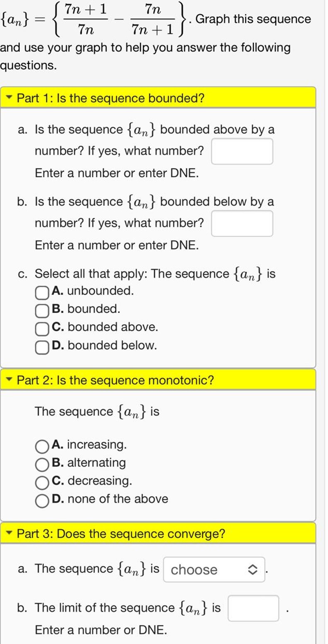This screenshot has width=328, height=644.
Task: Click the "Part 1: Is the sequence bounded?" header
Action: pyautogui.click(x=109, y=98)
